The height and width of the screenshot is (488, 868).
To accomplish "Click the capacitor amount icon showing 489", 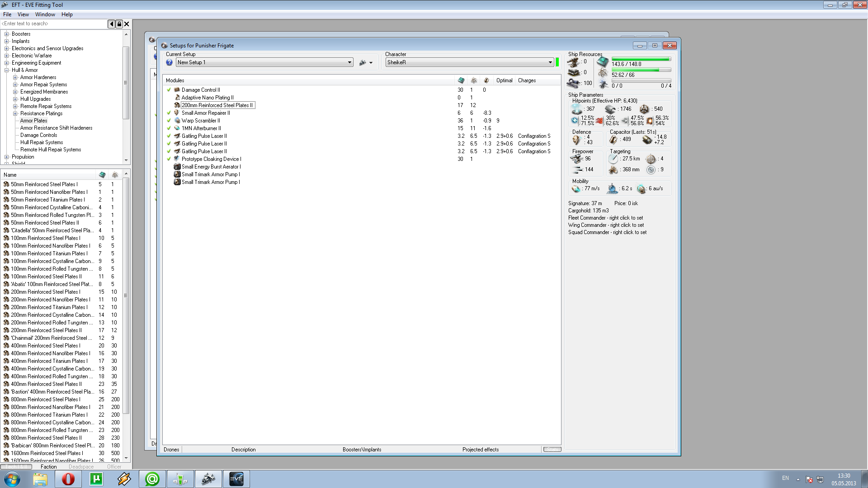I will pos(613,140).
